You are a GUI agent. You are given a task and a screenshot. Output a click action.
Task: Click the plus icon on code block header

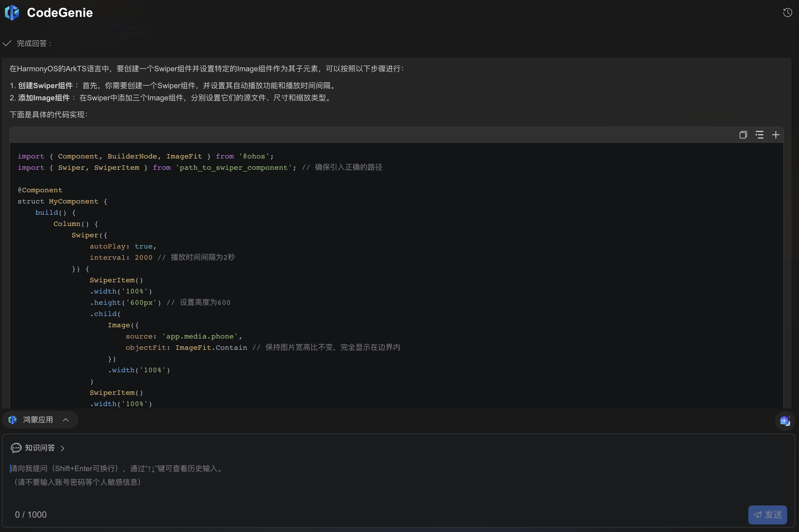[x=776, y=135]
